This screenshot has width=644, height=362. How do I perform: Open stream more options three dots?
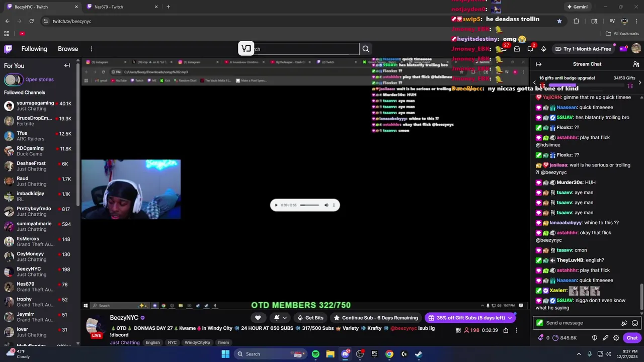tap(516, 330)
